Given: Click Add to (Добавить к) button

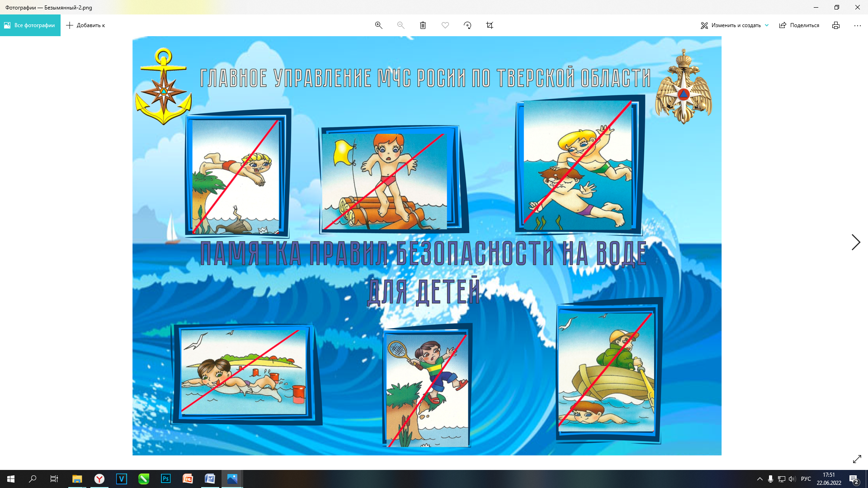Looking at the screenshot, I should tap(85, 25).
